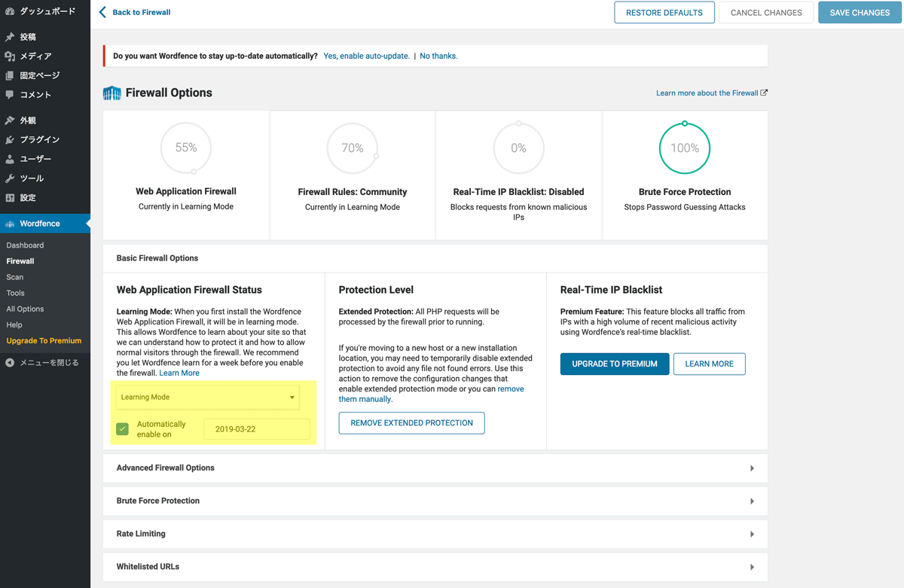The height and width of the screenshot is (588, 904).
Task: Collapse the Basic Firewall Options header
Action: (x=435, y=258)
